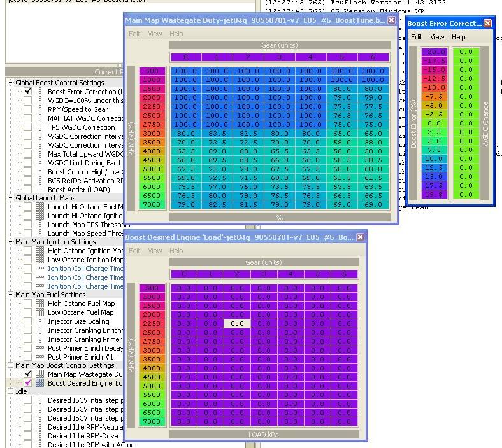The width and height of the screenshot is (502, 448).
Task: Open Help menu in Boost Error Correction window
Action: point(459,37)
